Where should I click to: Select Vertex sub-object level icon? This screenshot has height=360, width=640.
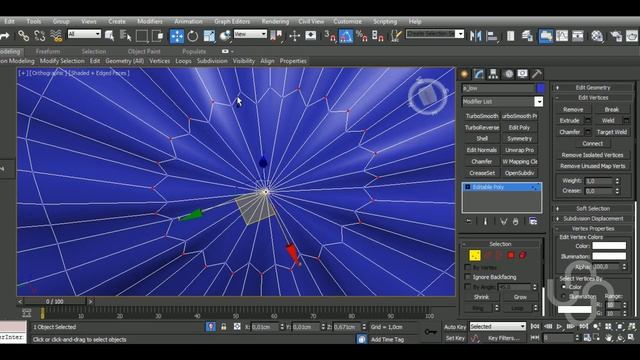pyautogui.click(x=474, y=255)
